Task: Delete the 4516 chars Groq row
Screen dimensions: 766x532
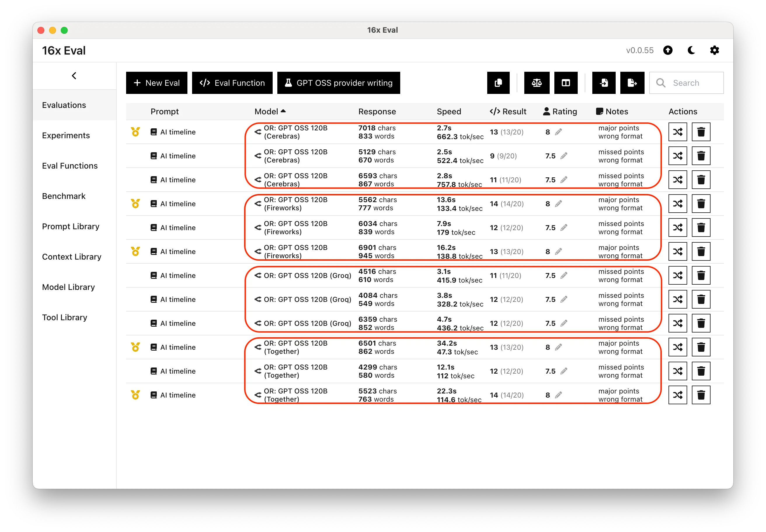Action: 701,276
